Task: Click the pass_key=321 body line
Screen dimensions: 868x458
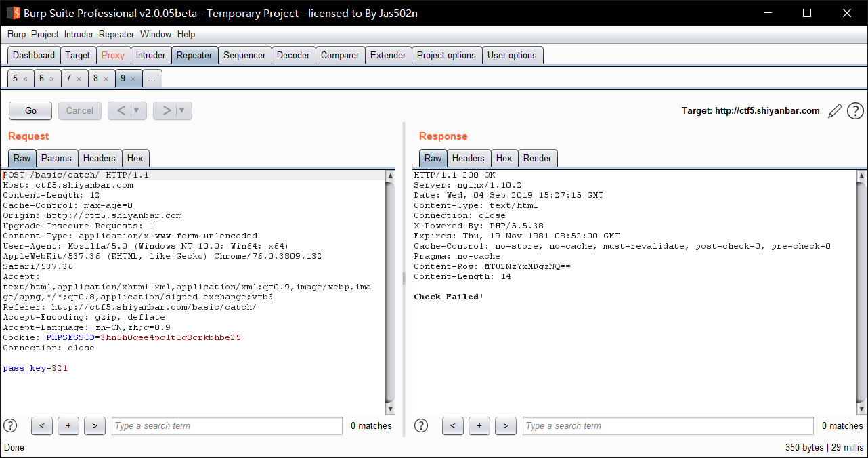Action: click(x=35, y=368)
